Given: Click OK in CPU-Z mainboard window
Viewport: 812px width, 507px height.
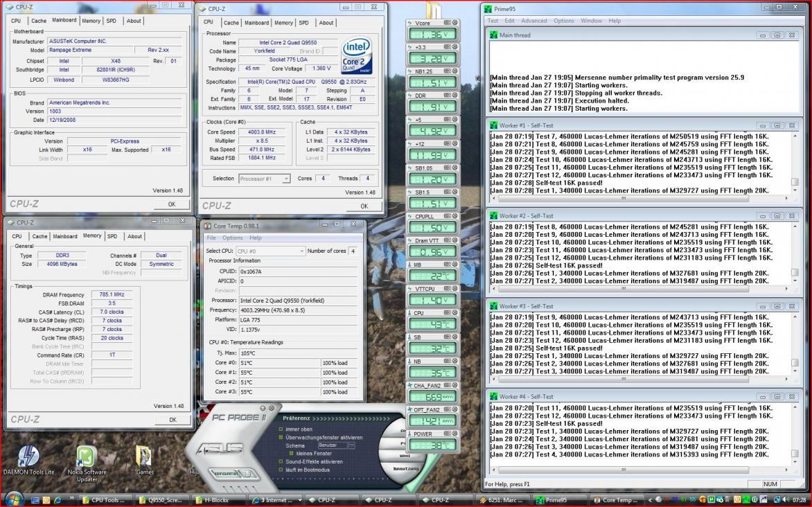Looking at the screenshot, I should 171,204.
